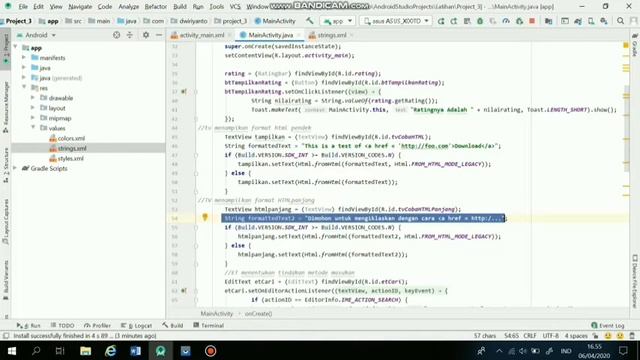Viewport: 640px width, 360px height.
Task: Toggle the read-only lock icon in status bar
Action: (x=596, y=336)
